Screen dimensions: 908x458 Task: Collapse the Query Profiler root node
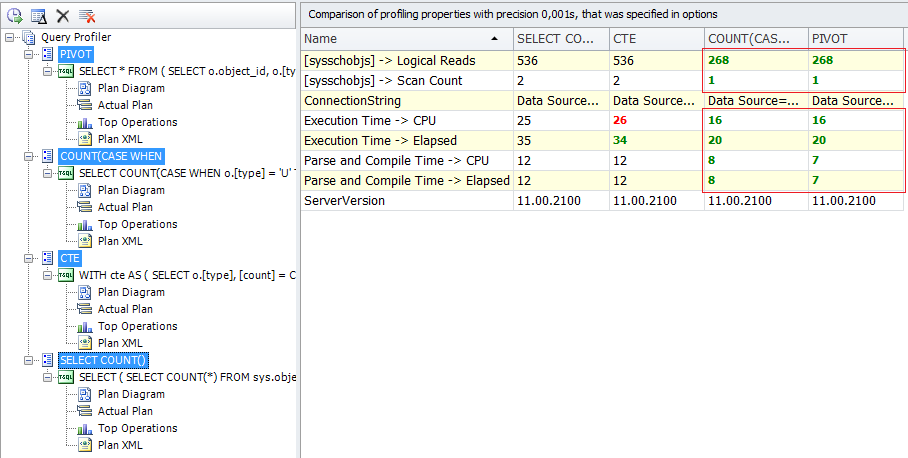tap(10, 37)
